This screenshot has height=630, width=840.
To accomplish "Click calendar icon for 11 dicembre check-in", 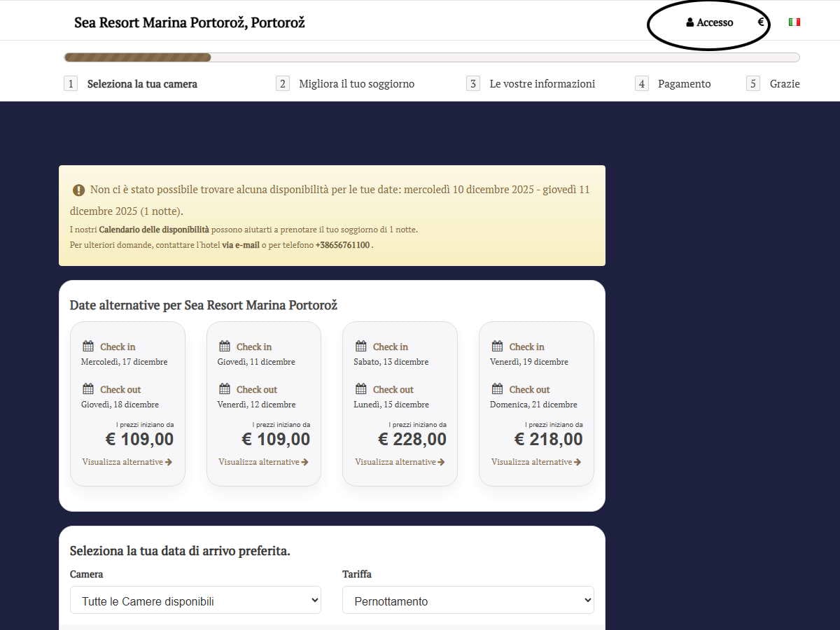I will [x=225, y=346].
